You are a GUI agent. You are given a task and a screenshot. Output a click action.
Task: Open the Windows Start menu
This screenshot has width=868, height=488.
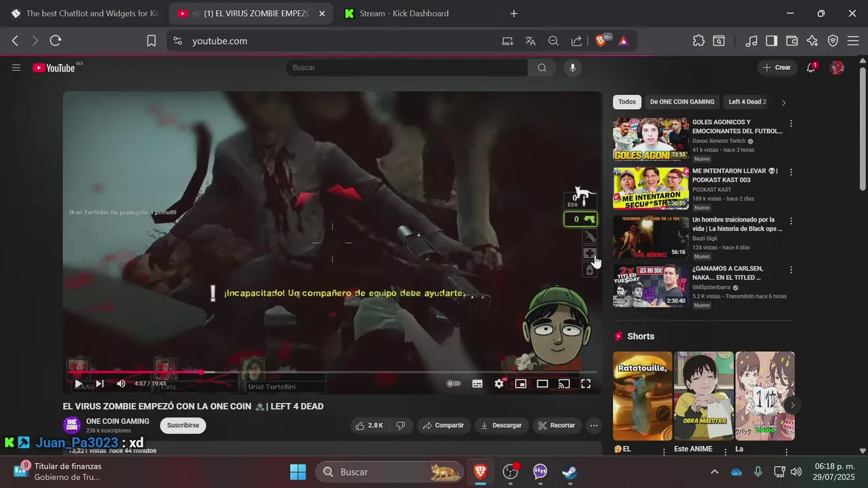298,472
